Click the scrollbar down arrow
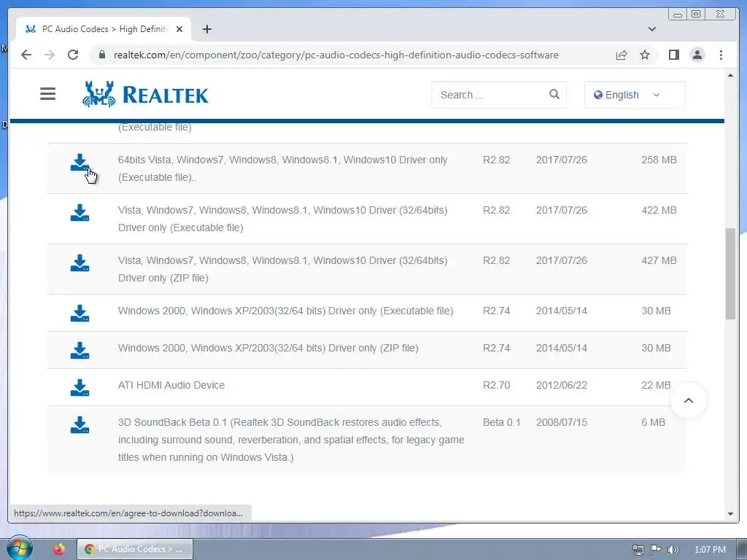 [x=730, y=514]
